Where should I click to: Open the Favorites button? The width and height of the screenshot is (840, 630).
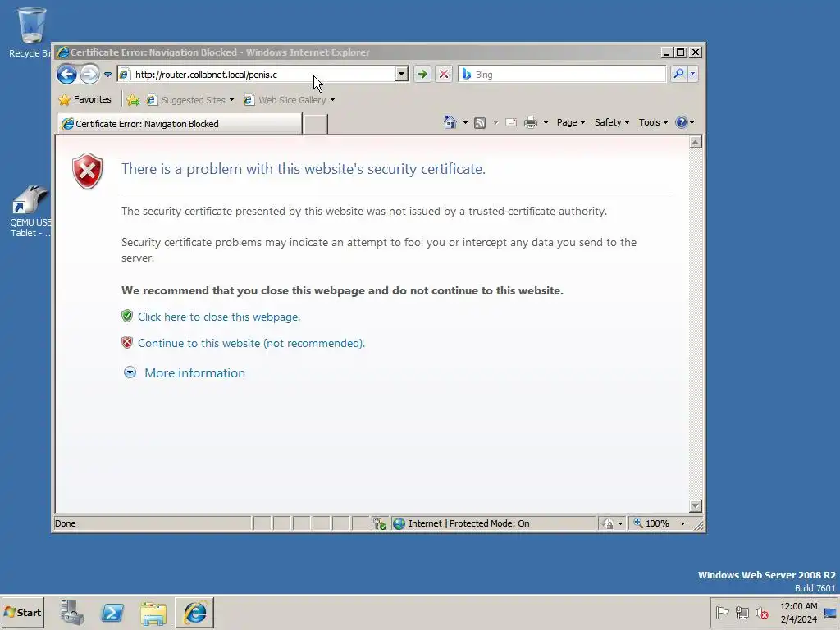pos(85,99)
